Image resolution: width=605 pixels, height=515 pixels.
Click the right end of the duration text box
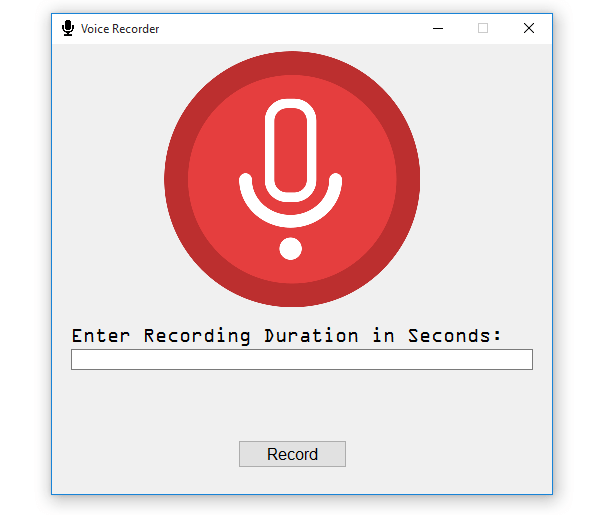click(525, 360)
